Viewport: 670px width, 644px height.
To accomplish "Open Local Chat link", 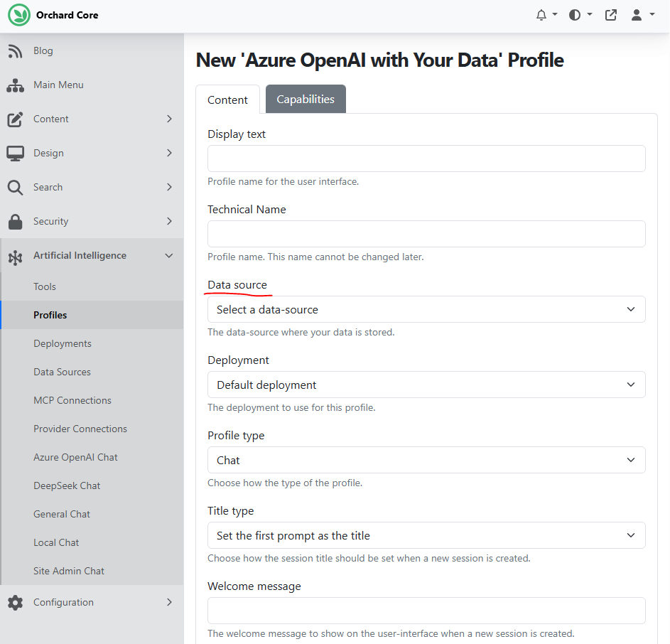I will [56, 542].
